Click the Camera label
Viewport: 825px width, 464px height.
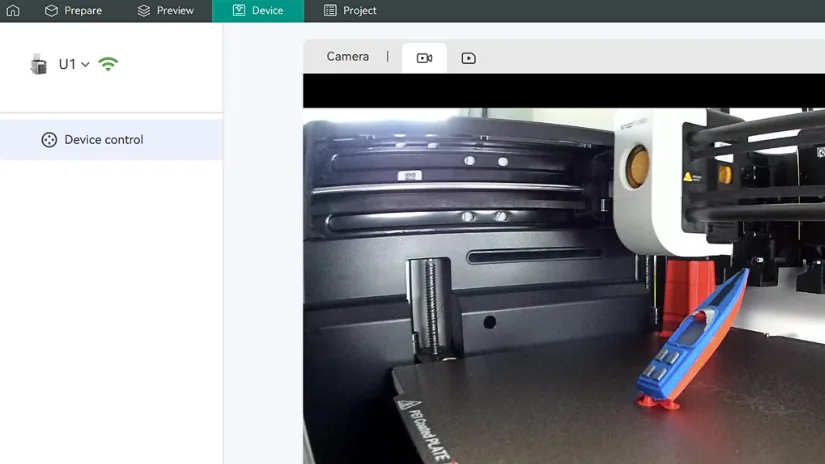348,56
